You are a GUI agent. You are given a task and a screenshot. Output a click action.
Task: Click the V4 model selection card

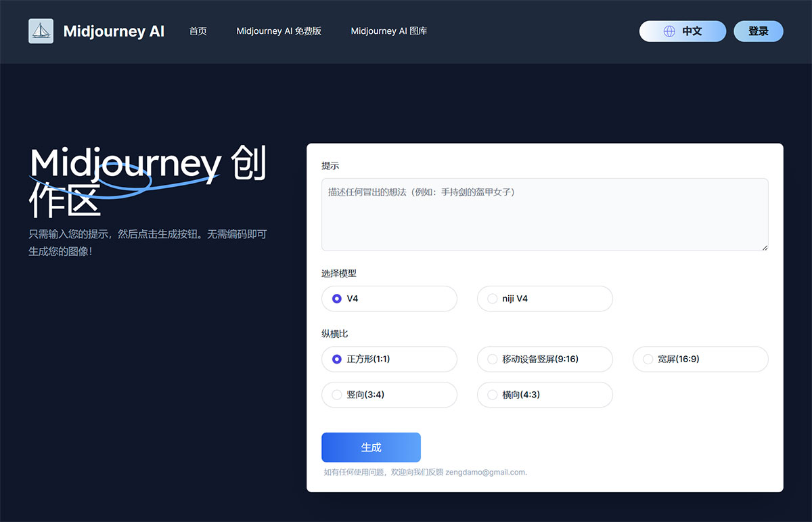[x=389, y=299]
